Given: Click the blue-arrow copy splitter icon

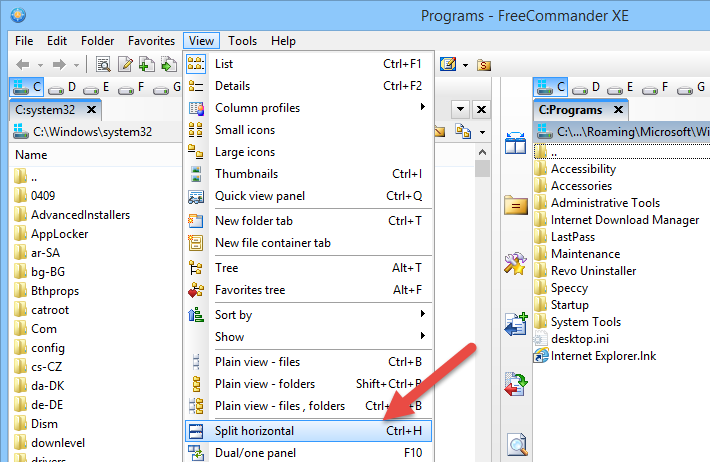Looking at the screenshot, I should pyautogui.click(x=516, y=324).
